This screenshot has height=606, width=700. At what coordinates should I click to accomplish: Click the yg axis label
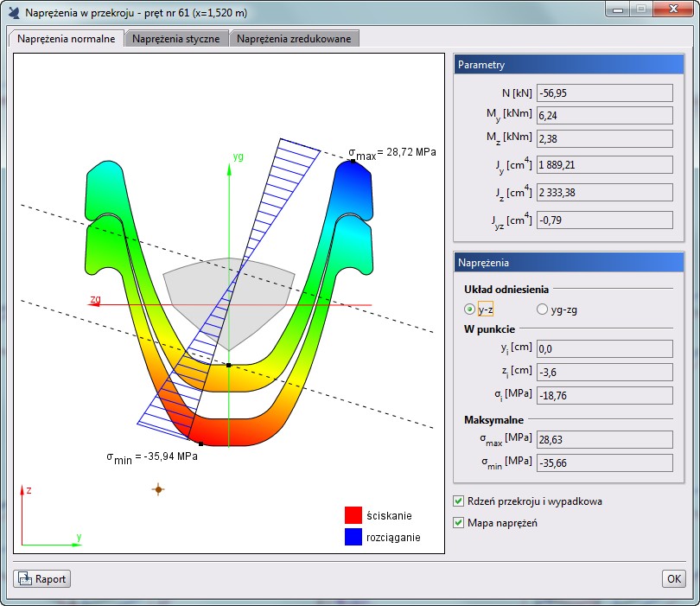click(x=238, y=156)
